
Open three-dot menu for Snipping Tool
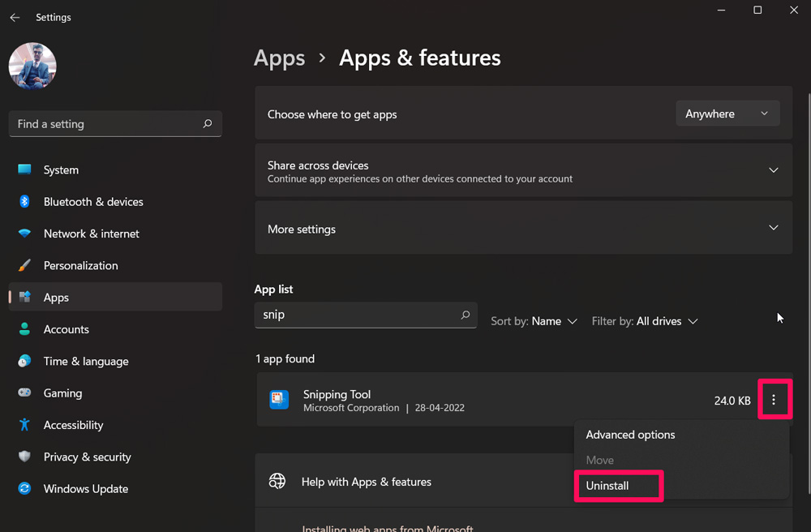pos(774,400)
